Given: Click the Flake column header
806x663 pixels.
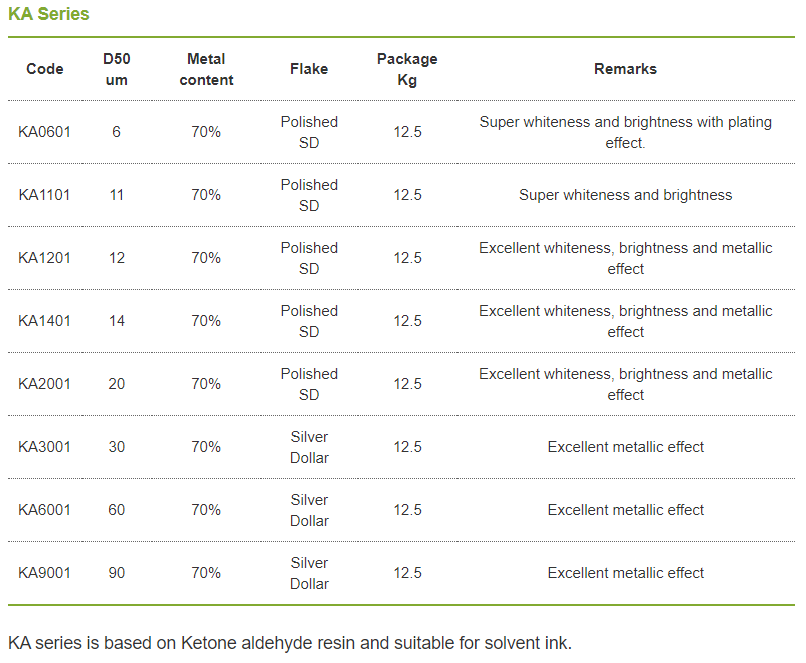Looking at the screenshot, I should 309,69.
